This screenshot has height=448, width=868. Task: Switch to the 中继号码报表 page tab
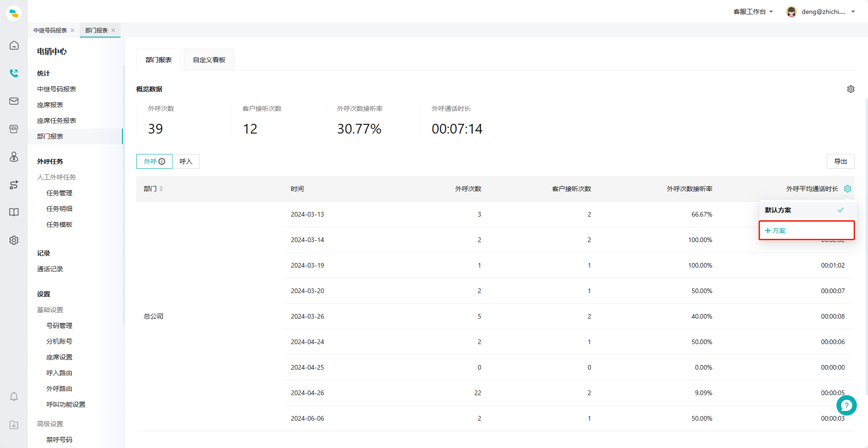(x=50, y=31)
